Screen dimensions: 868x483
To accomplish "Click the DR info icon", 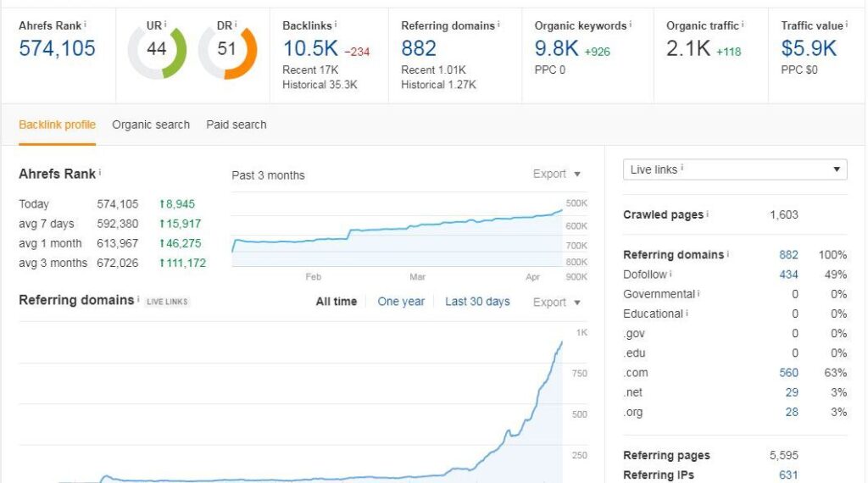I will (x=236, y=25).
